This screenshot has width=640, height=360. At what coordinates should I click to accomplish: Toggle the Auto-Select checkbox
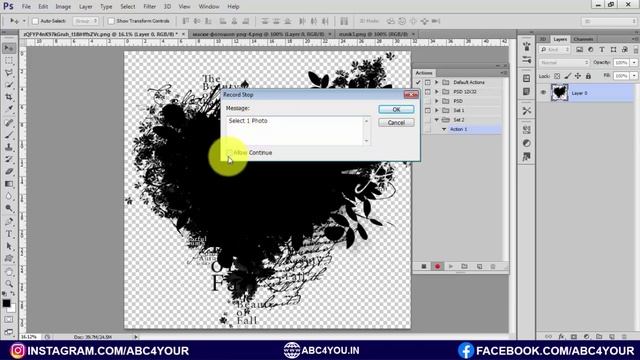36,21
